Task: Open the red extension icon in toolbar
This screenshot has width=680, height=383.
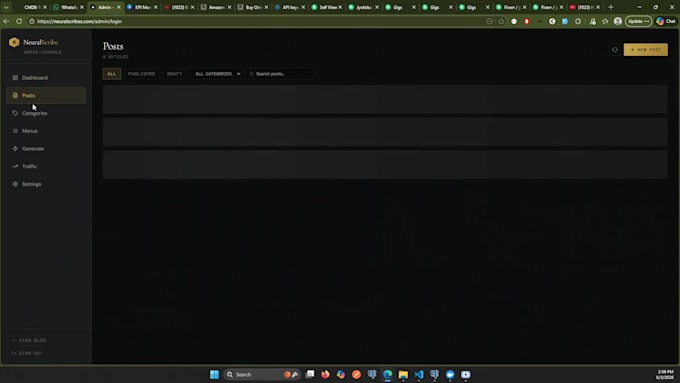Action: [526, 21]
